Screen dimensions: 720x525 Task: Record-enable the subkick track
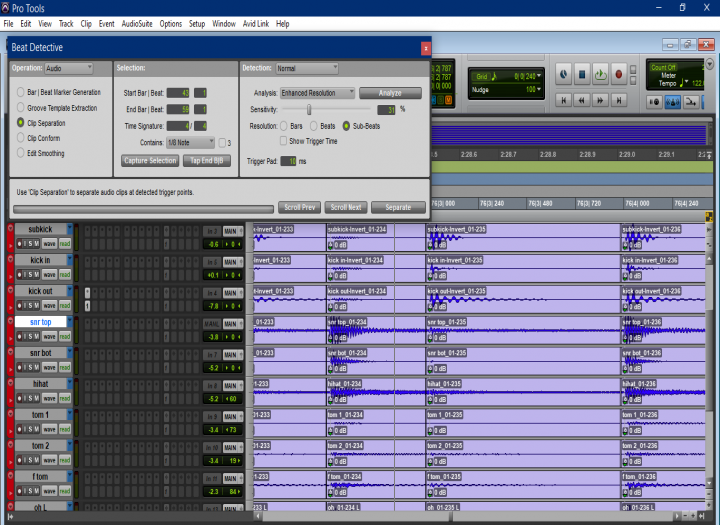(x=19, y=243)
